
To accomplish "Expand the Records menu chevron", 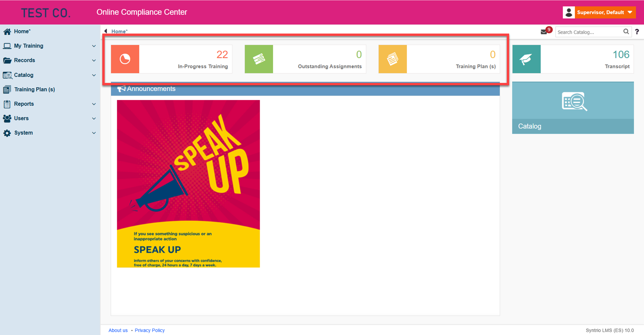I will 94,61.
